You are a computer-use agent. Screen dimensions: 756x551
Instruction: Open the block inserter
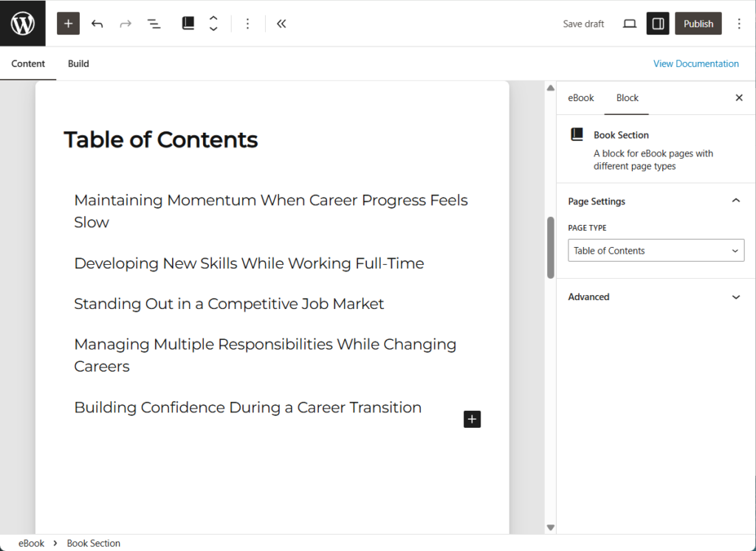[68, 23]
